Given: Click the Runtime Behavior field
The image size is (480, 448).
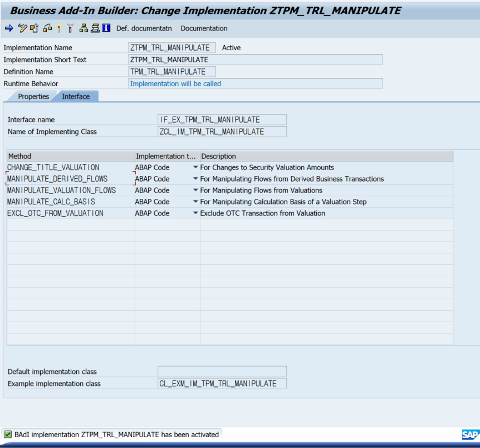Looking at the screenshot, I should (x=255, y=84).
